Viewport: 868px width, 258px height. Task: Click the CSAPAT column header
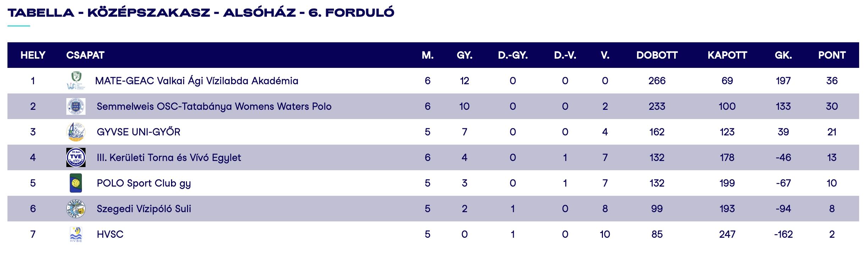click(x=85, y=55)
